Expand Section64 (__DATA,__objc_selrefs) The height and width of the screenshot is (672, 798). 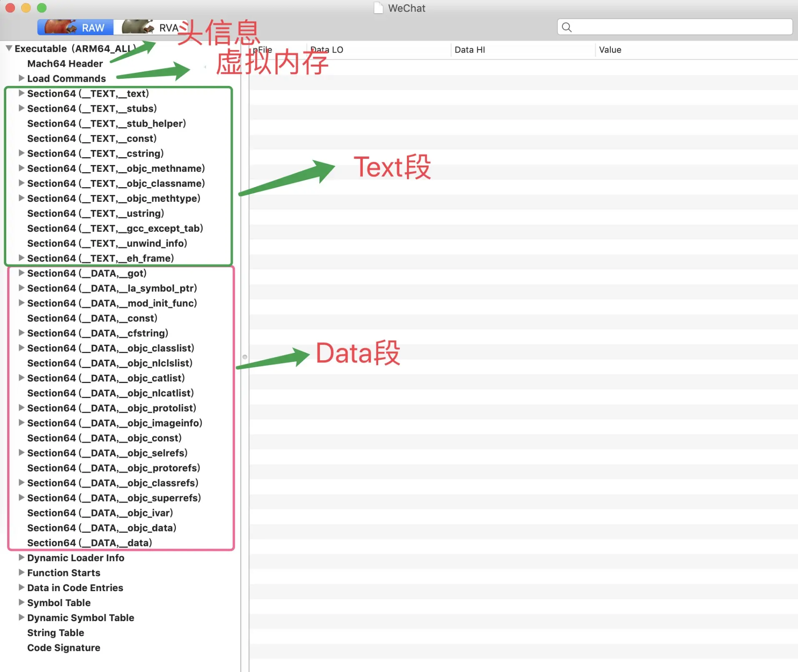click(21, 453)
